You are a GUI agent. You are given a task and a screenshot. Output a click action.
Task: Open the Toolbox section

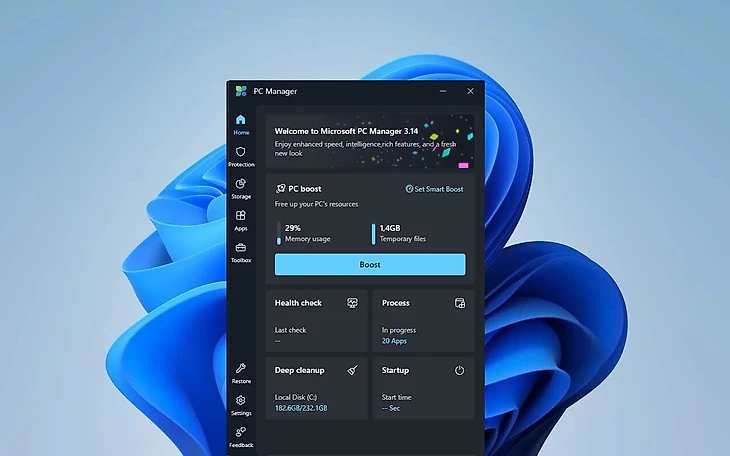click(240, 252)
